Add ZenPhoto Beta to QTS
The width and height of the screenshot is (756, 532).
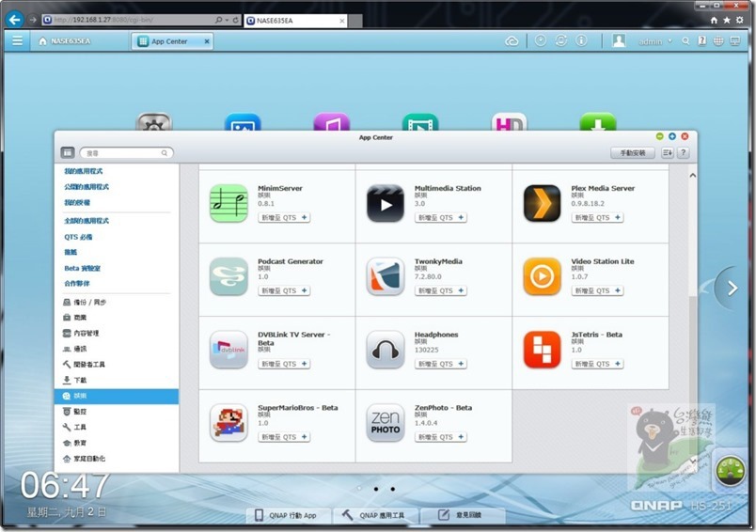point(441,437)
